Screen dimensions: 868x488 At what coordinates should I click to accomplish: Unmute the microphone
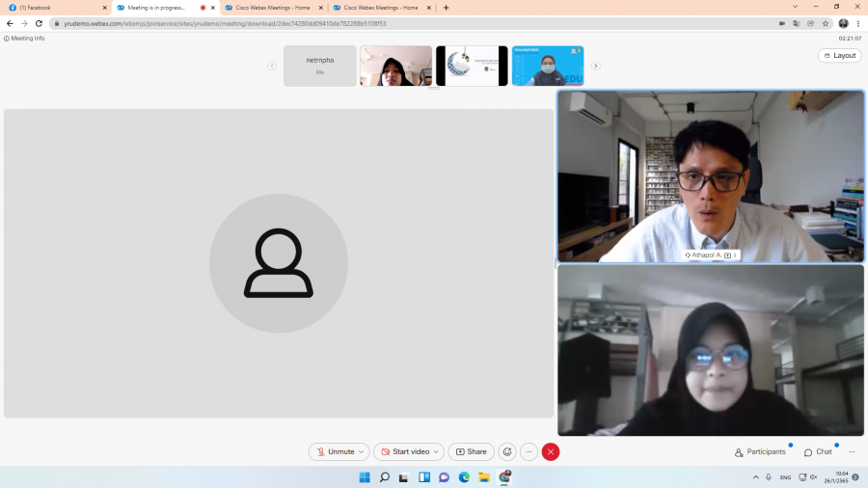(334, 451)
